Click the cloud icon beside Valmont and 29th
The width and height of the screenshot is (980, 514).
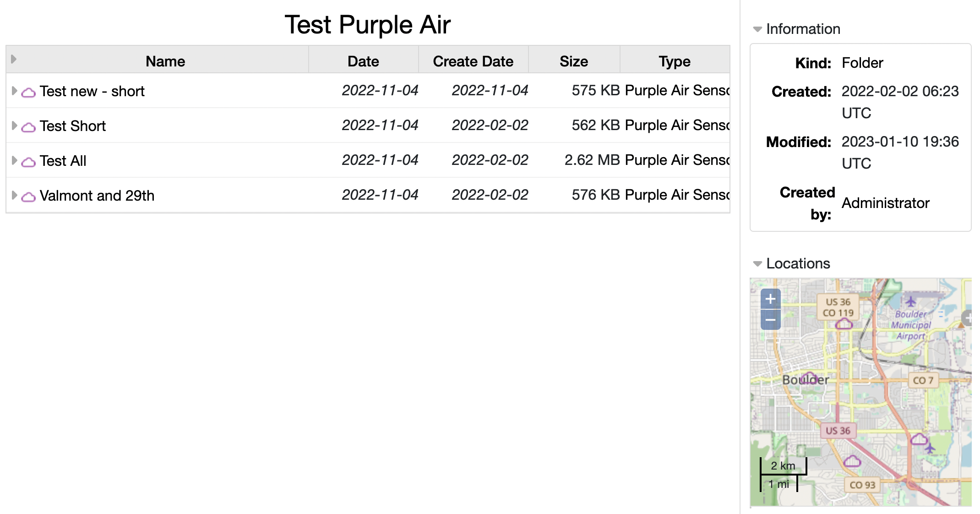point(28,197)
